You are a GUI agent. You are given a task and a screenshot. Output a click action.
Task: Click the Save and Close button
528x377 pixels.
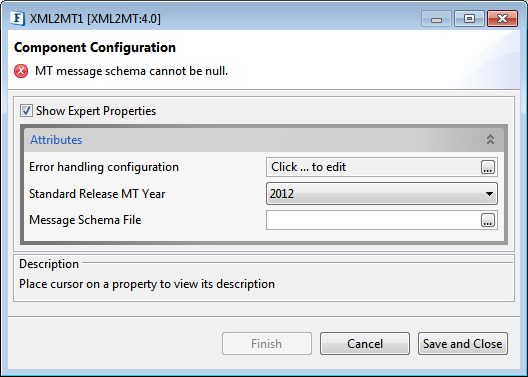coord(463,344)
